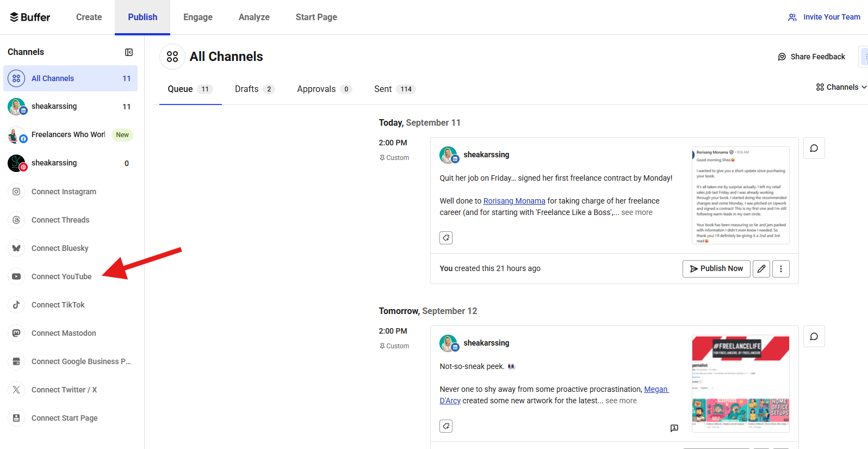Screen dimensions: 868x449
Task: Click Connect Threads label
Action: click(x=60, y=220)
